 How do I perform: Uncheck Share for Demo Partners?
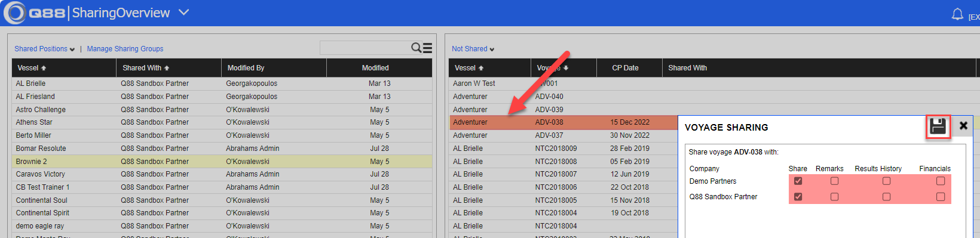click(x=798, y=181)
